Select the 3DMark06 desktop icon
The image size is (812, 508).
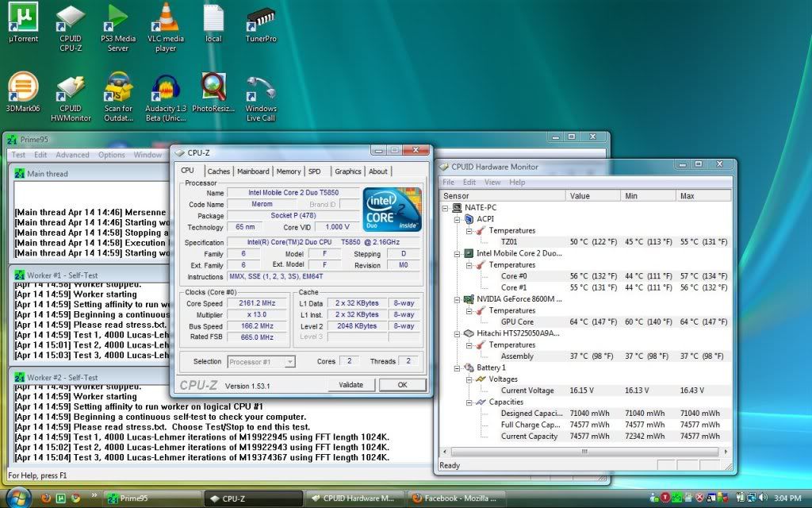pos(23,92)
